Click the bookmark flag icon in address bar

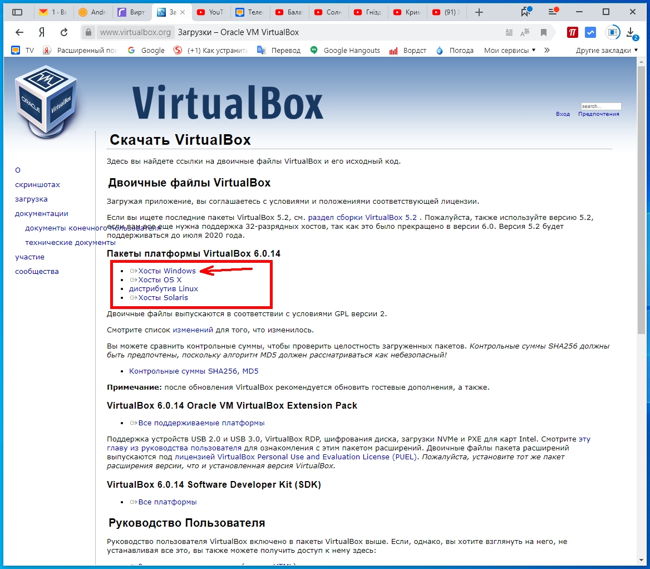click(x=543, y=32)
